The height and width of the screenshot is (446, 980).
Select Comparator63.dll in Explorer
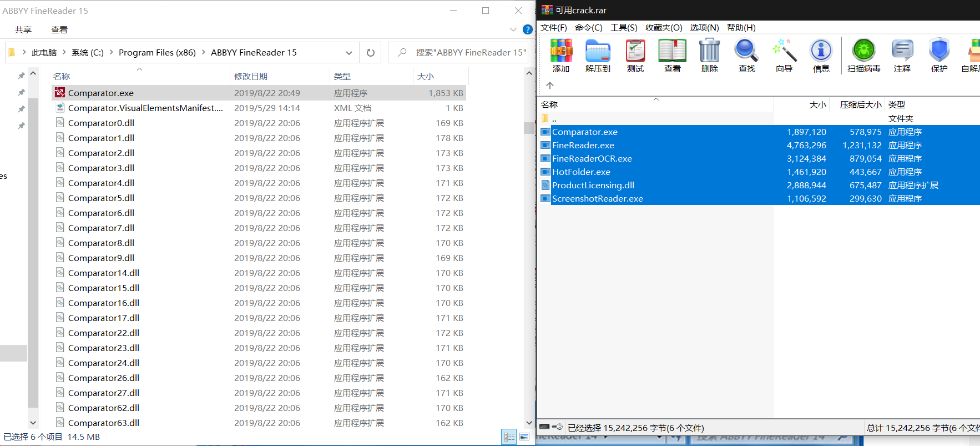pyautogui.click(x=259, y=423)
